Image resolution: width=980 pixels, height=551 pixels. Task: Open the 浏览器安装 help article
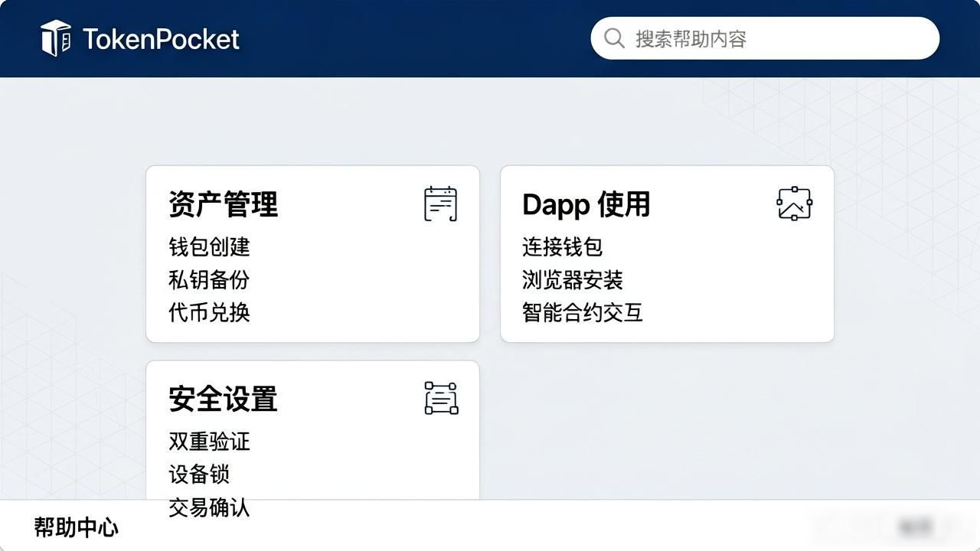[x=573, y=280]
